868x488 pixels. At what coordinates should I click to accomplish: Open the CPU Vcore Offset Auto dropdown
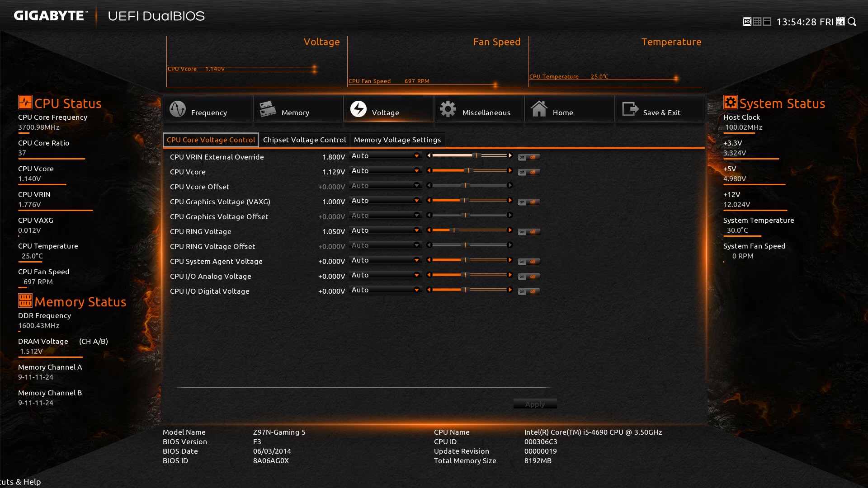coord(385,185)
